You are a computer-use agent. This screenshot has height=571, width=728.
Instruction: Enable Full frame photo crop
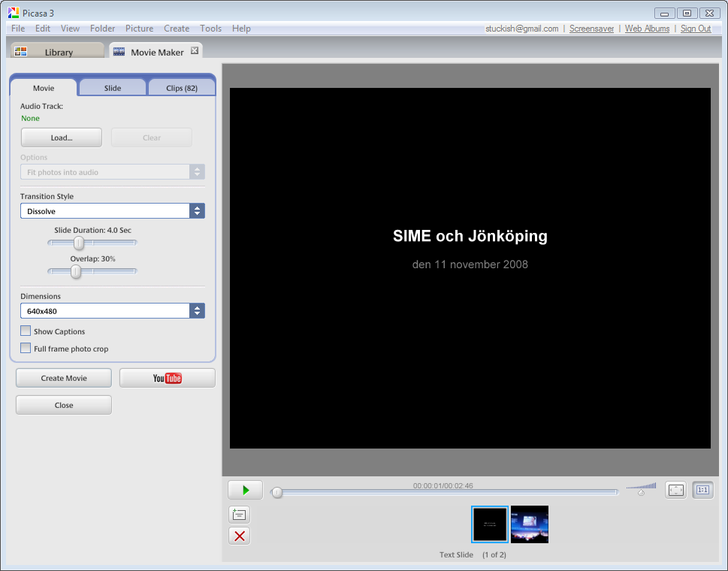(x=26, y=348)
